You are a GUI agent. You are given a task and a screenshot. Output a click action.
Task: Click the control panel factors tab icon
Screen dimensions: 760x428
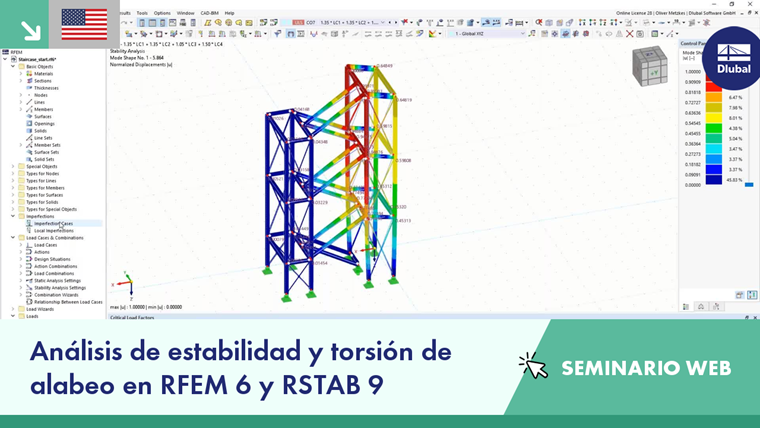click(701, 306)
